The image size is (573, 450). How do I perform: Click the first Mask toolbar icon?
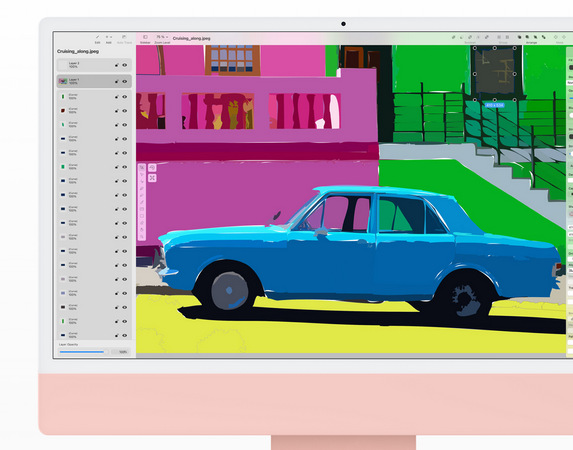click(556, 37)
